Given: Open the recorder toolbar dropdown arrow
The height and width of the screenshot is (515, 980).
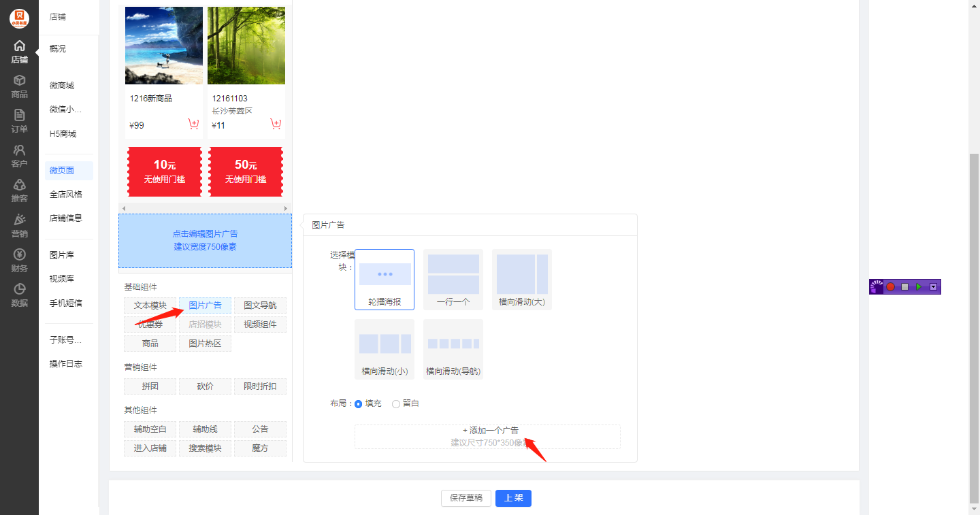Looking at the screenshot, I should point(933,287).
